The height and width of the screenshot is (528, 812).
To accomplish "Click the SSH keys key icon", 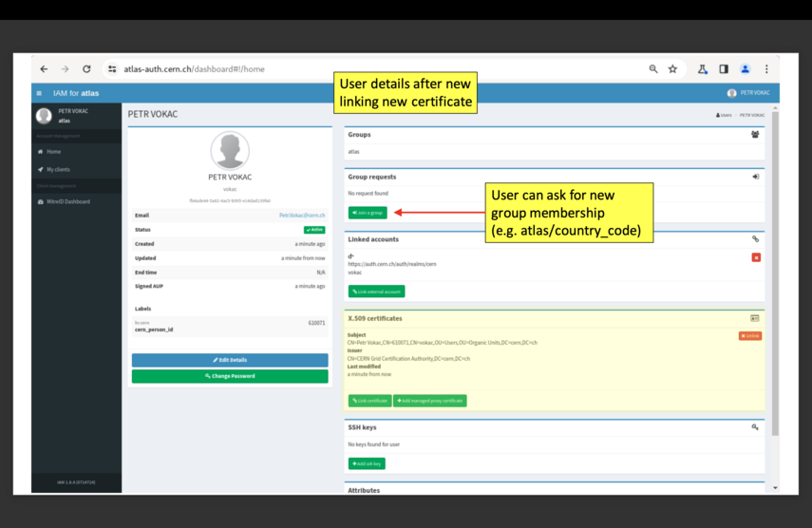I will 755,427.
